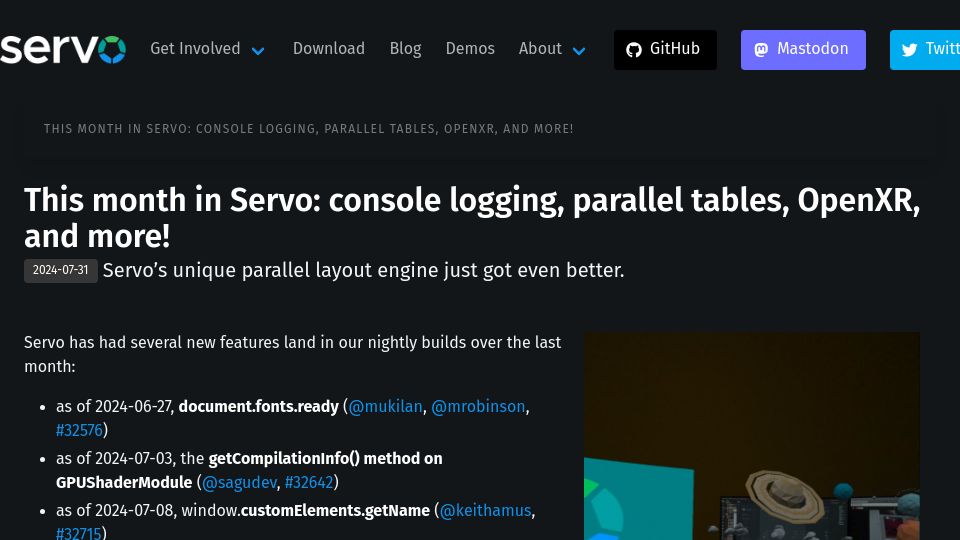Screen dimensions: 960x540
Task: Visit the @mukilan profile link
Action: 385,407
